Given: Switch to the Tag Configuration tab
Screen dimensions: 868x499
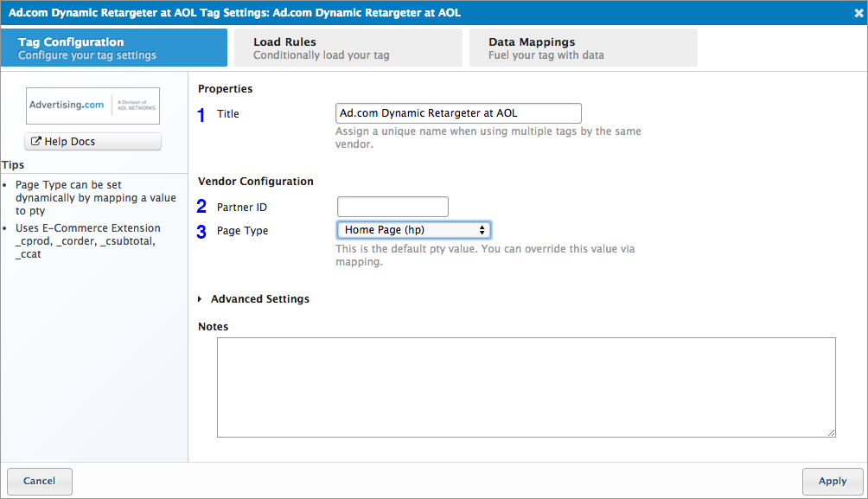Looking at the screenshot, I should tap(114, 48).
